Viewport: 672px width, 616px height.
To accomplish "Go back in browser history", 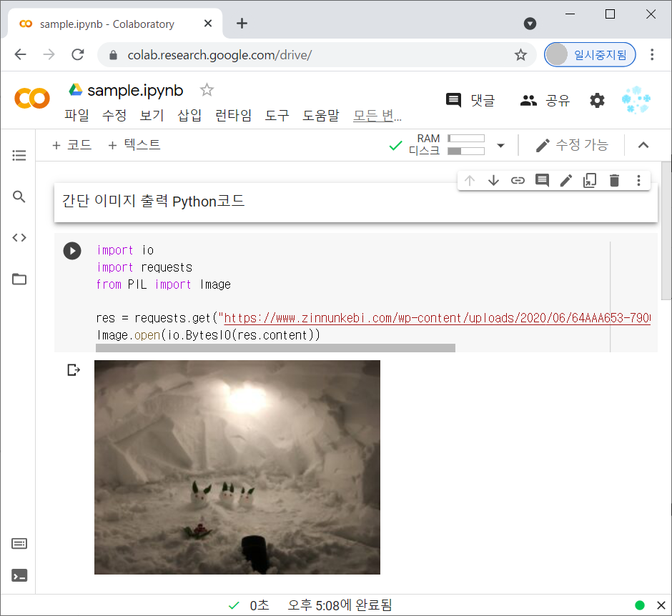I will tap(20, 55).
